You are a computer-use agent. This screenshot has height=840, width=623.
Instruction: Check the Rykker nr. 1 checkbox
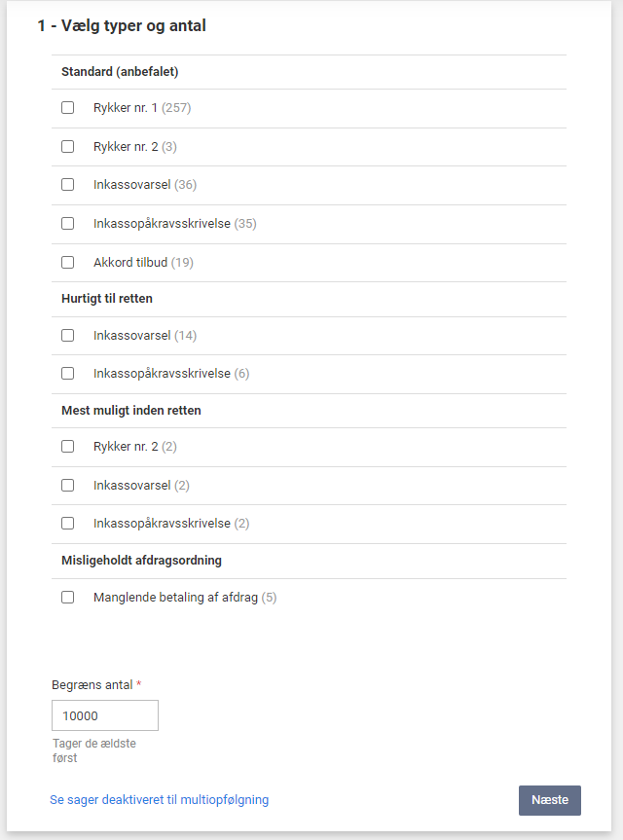tap(67, 108)
